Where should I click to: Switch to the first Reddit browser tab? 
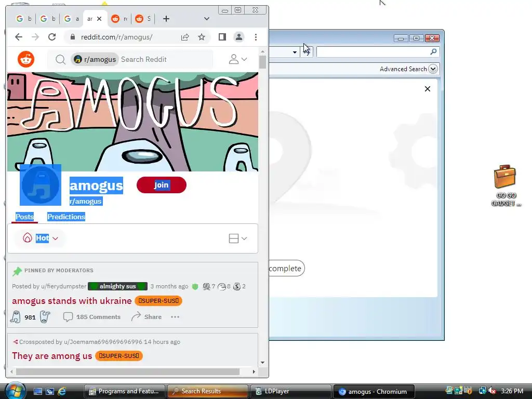tap(119, 19)
